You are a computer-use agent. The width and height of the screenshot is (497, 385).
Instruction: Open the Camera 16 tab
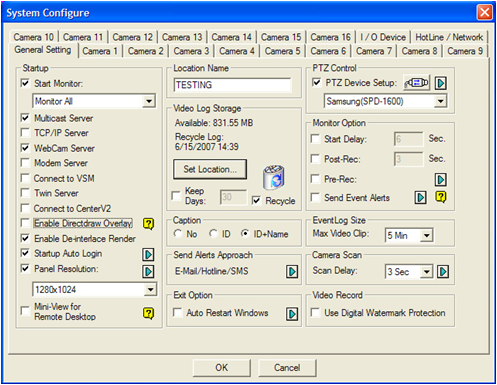(x=331, y=37)
